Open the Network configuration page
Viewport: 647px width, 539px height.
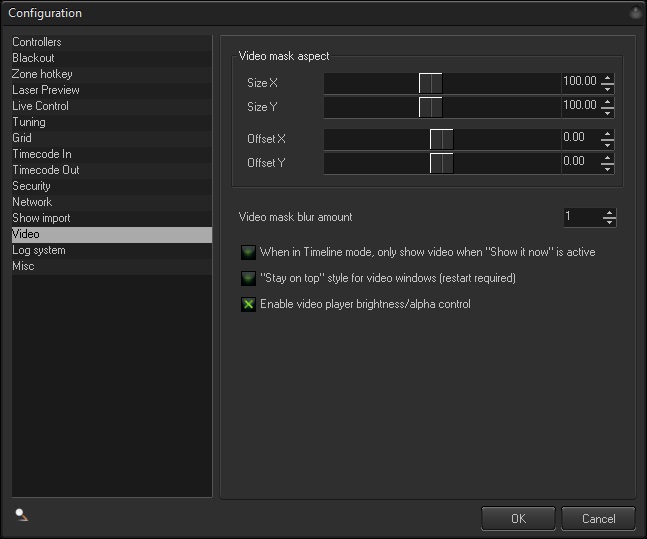(x=32, y=202)
